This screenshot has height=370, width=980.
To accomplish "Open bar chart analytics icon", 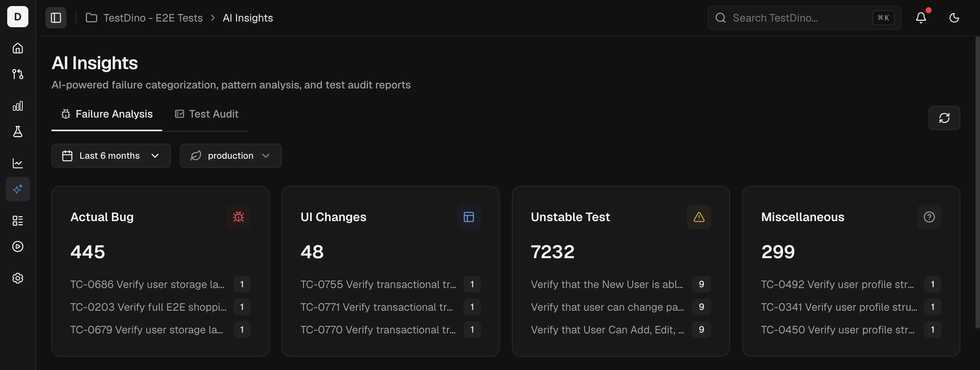I will click(x=18, y=106).
